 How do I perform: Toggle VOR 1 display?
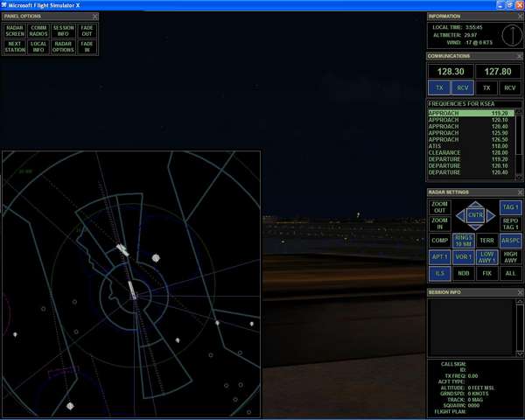click(x=463, y=256)
